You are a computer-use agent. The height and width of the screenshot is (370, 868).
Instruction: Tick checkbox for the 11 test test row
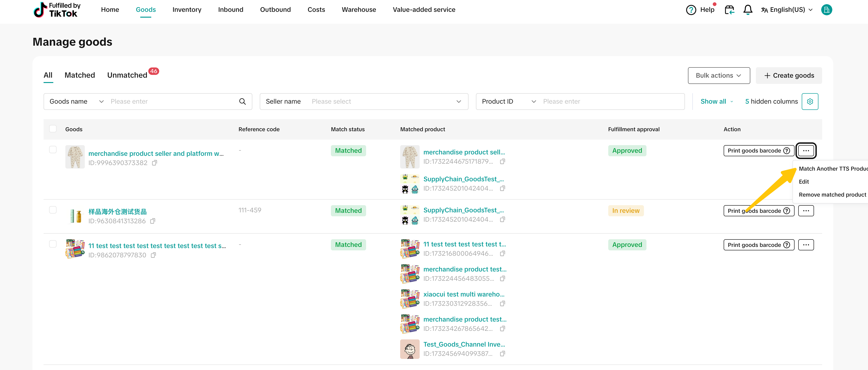(x=53, y=244)
